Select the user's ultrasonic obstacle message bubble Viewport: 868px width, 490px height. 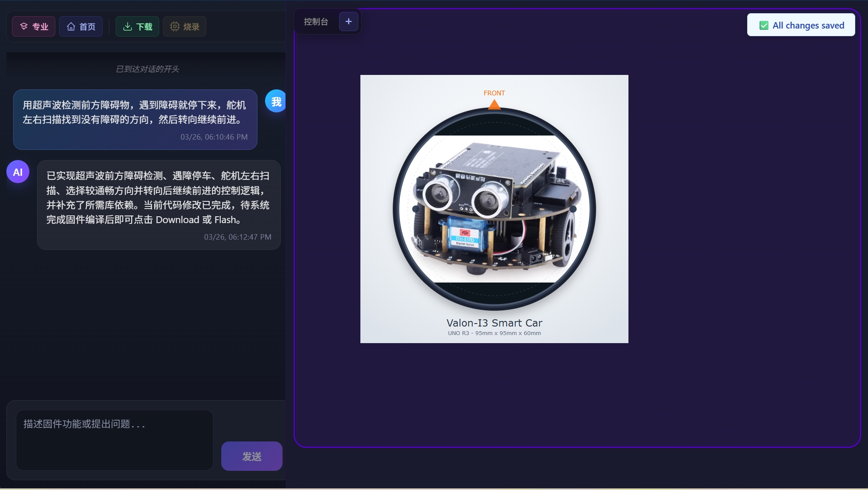coord(135,119)
